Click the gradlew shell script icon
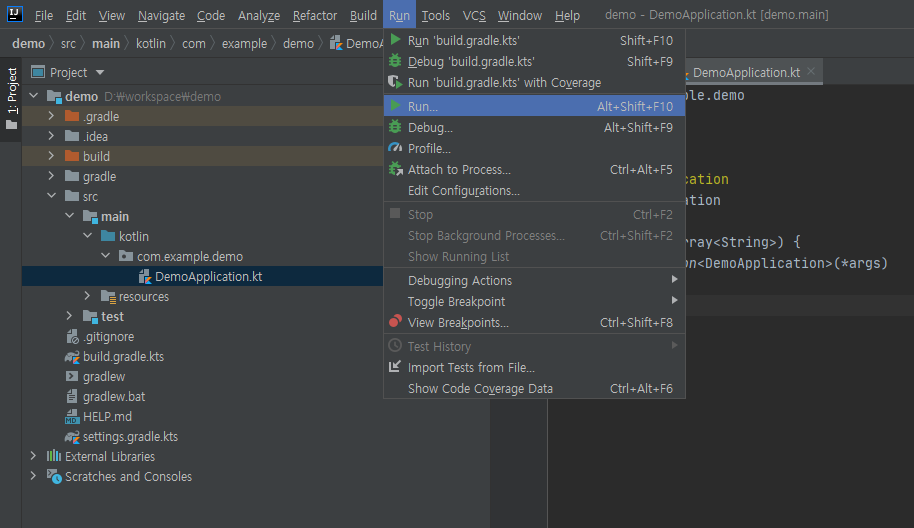Image resolution: width=914 pixels, height=528 pixels. coord(72,376)
